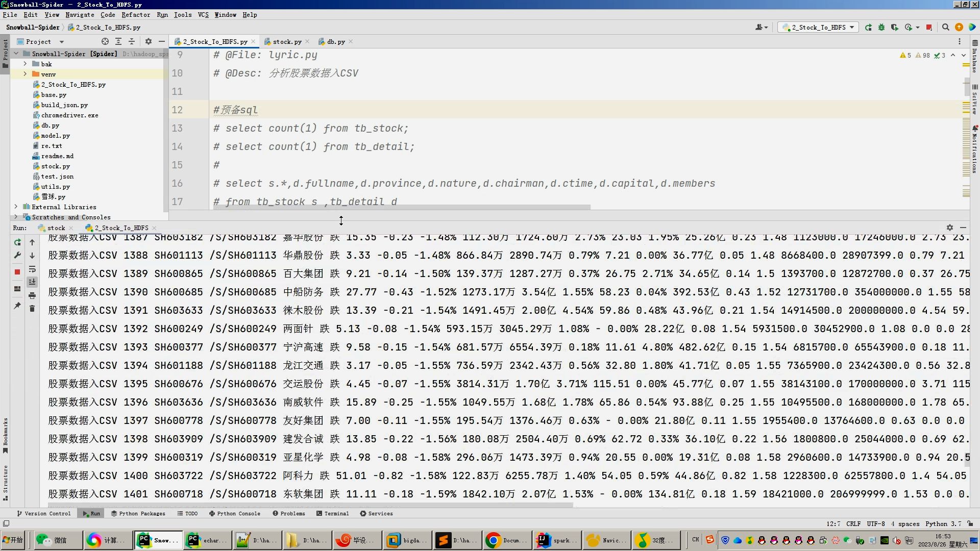Open the Refactor menu
Screen dimensions: 980x551
pyautogui.click(x=135, y=15)
